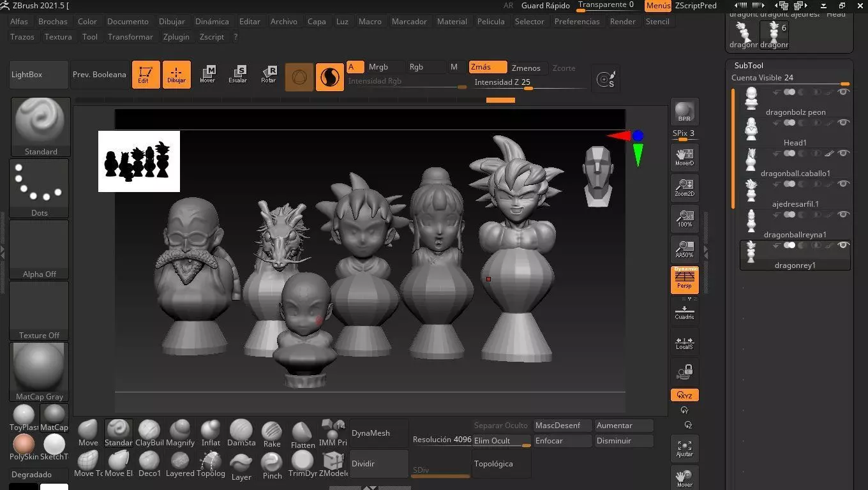
Task: Switch to the Escalar scale tool
Action: click(x=238, y=75)
